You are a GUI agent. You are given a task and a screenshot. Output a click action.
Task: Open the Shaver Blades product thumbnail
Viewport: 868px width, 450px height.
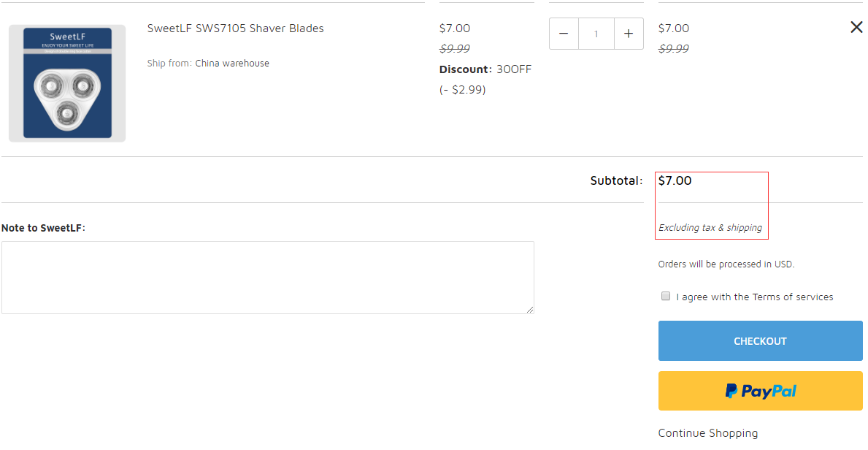coord(67,83)
